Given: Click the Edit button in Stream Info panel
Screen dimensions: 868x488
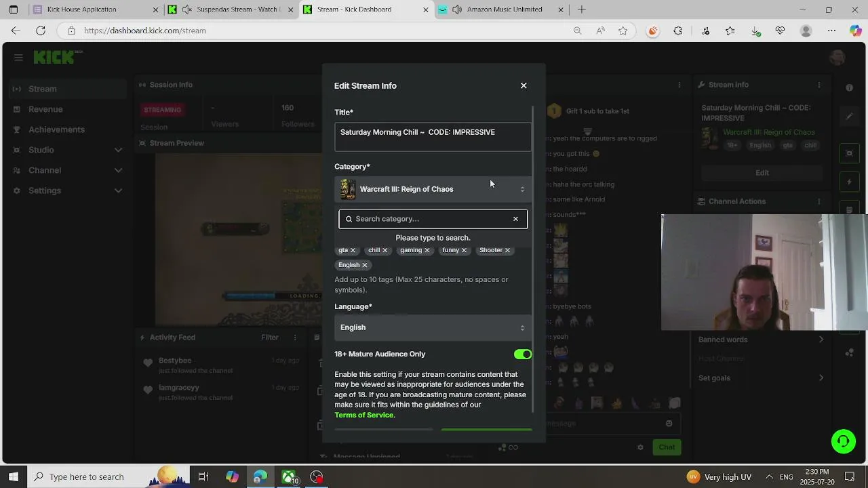Looking at the screenshot, I should [762, 173].
